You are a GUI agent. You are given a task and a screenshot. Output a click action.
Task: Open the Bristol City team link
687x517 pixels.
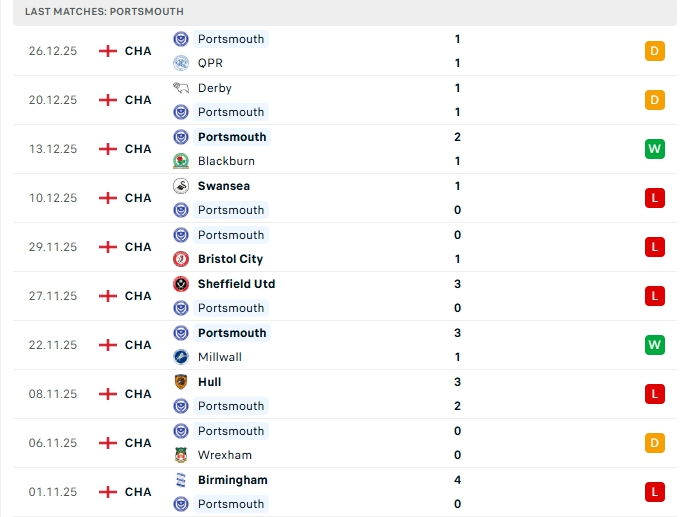(x=230, y=259)
